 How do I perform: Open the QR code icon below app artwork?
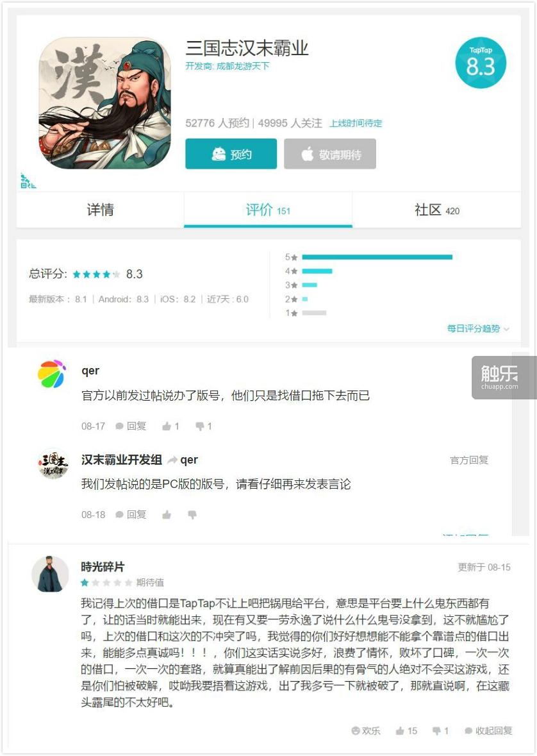(x=28, y=181)
